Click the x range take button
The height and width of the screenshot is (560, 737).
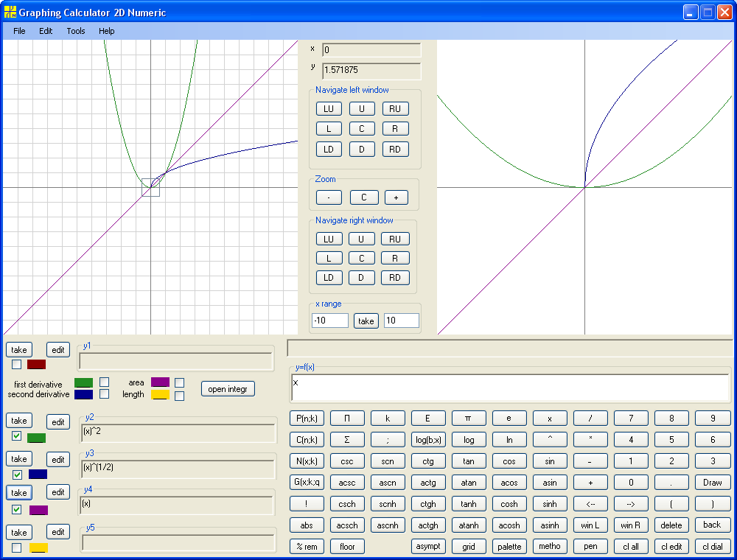(366, 321)
